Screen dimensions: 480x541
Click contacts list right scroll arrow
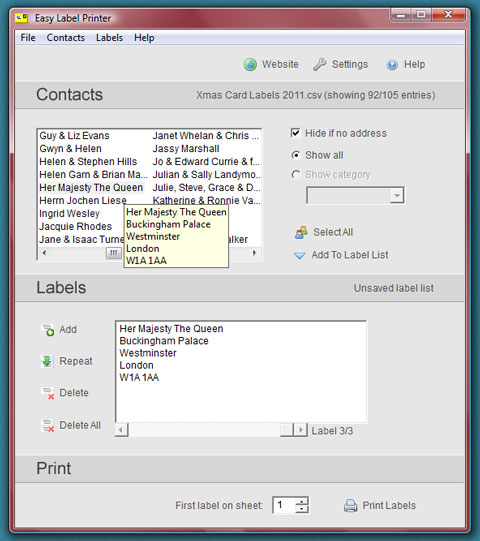pyautogui.click(x=255, y=253)
